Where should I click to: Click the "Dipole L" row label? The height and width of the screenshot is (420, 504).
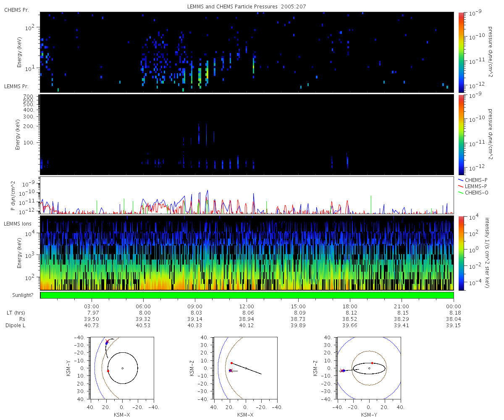tap(15, 325)
